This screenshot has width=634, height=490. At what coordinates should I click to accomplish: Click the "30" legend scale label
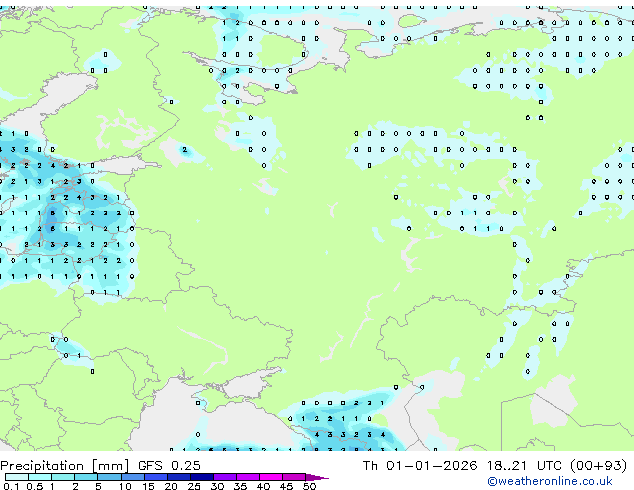[x=217, y=486]
